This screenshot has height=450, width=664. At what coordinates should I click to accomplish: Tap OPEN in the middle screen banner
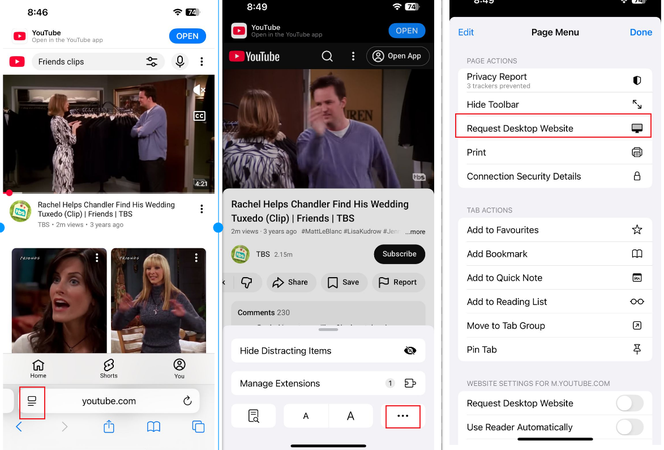tap(407, 30)
